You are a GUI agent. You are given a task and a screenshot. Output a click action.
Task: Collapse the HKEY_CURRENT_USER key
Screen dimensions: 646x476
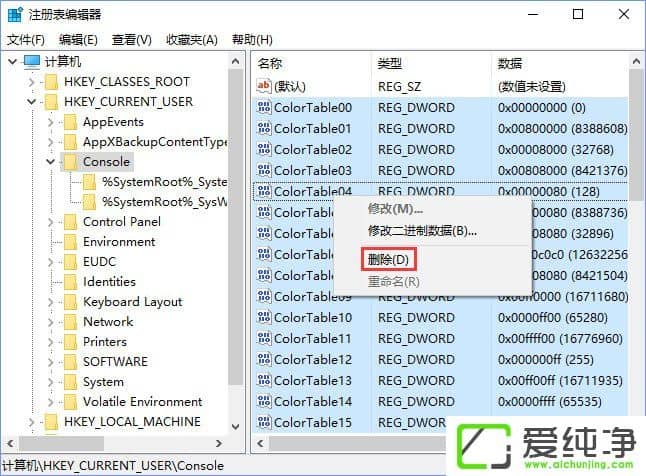click(x=32, y=101)
